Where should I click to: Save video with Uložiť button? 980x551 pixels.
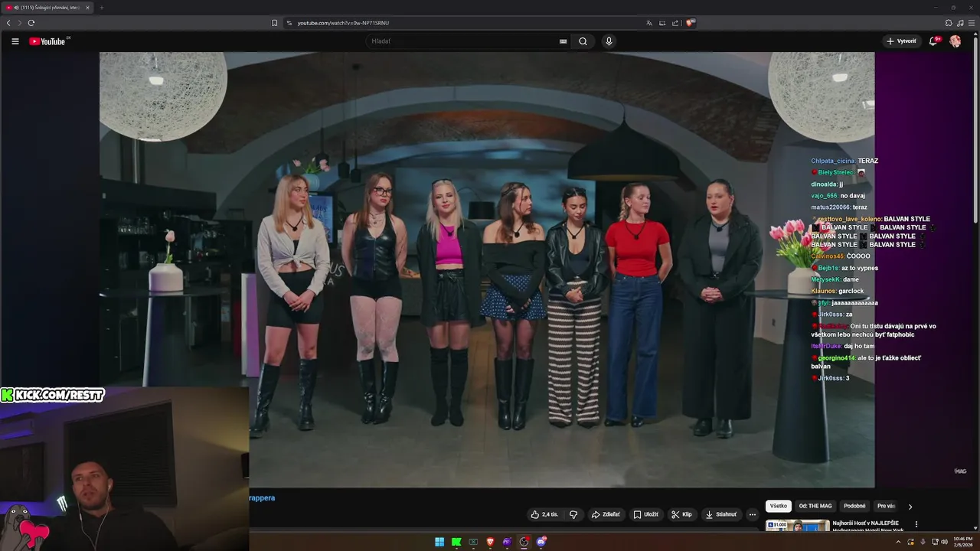pos(645,514)
